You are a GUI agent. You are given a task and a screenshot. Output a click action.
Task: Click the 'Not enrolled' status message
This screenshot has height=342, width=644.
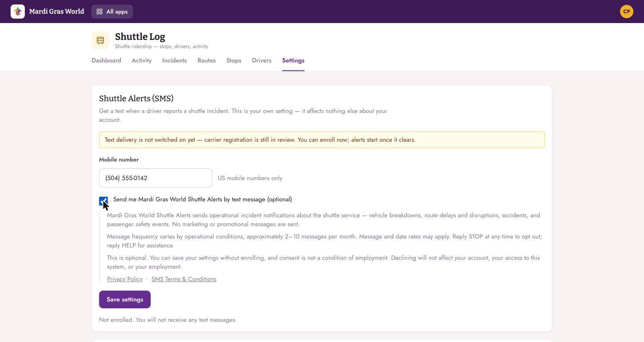[x=168, y=320]
